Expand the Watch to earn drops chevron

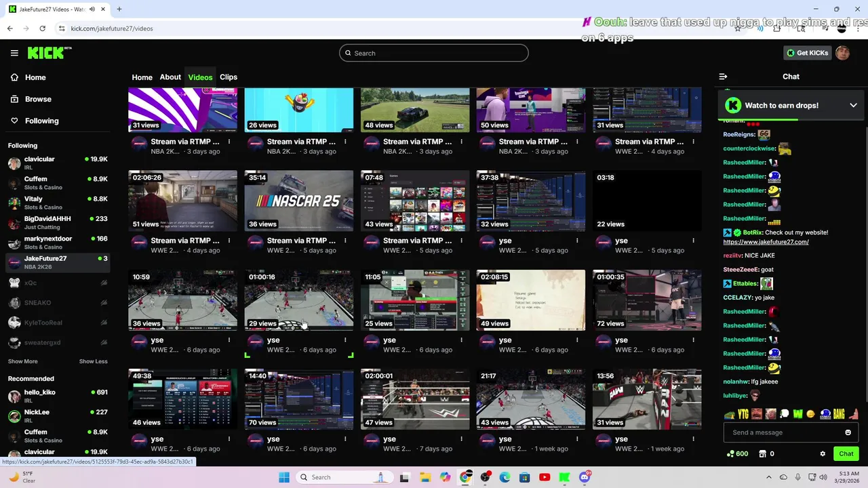click(x=853, y=105)
